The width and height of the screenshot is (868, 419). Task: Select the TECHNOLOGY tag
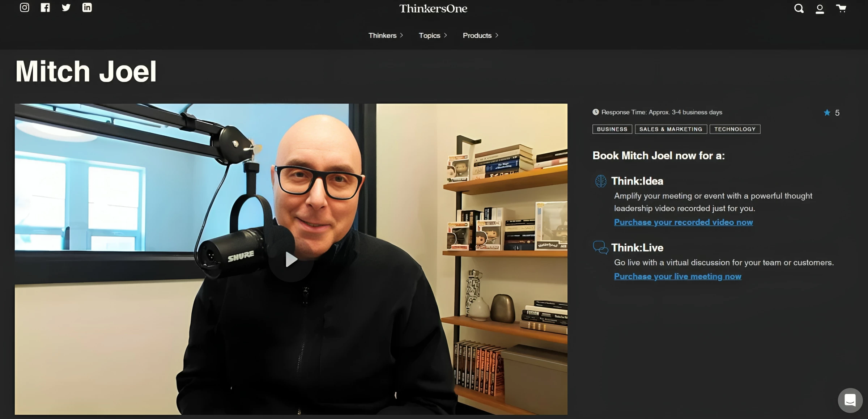tap(735, 129)
